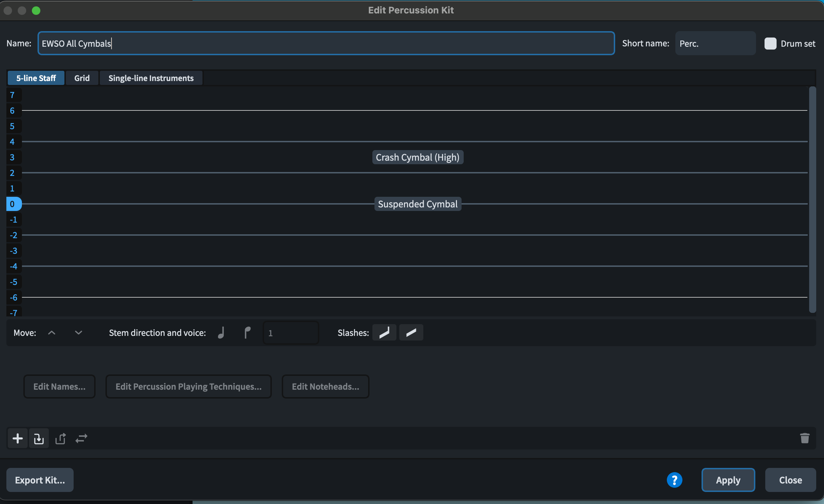
Task: Select the stem-up note icon
Action: click(221, 333)
